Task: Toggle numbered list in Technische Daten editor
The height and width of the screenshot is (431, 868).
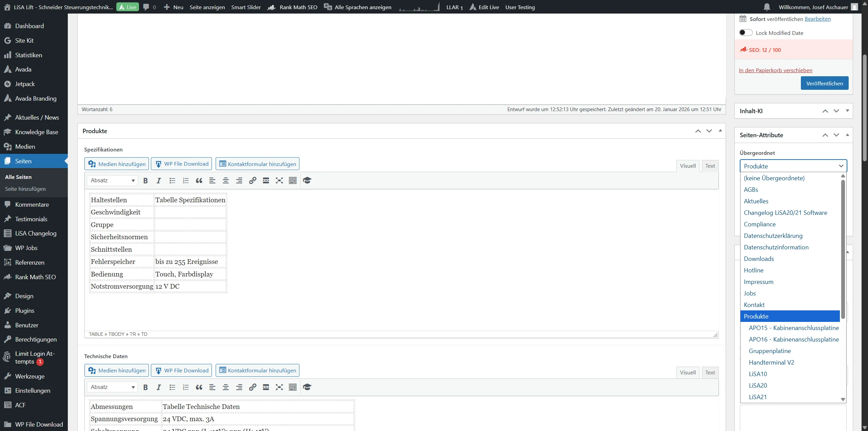Action: click(185, 387)
